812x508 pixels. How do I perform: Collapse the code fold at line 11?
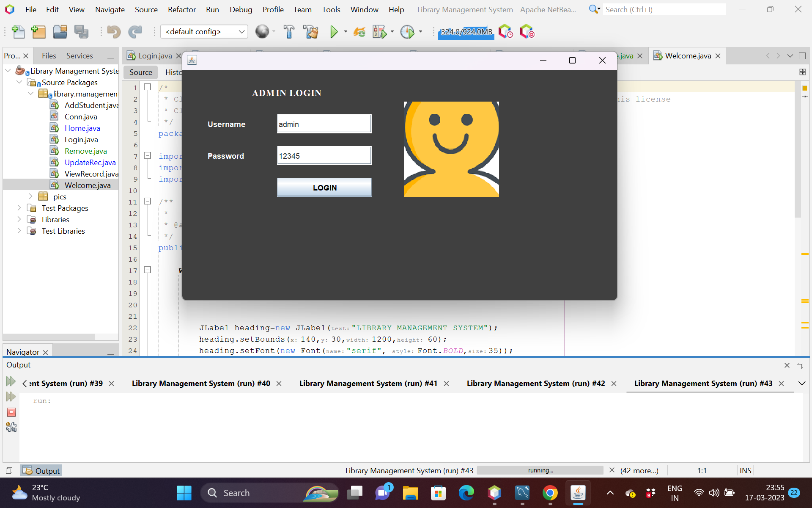click(148, 202)
